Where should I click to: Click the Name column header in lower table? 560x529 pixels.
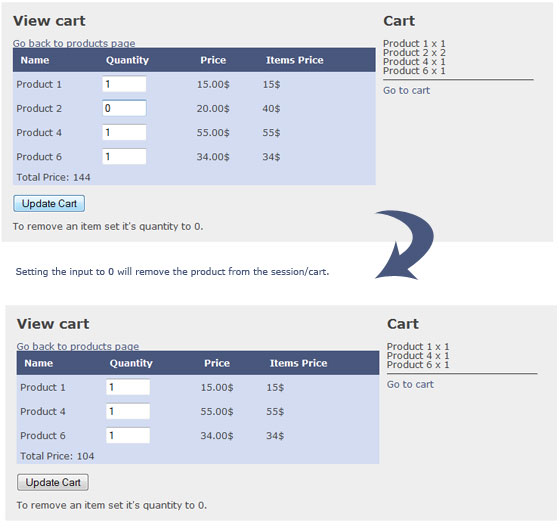click(39, 363)
